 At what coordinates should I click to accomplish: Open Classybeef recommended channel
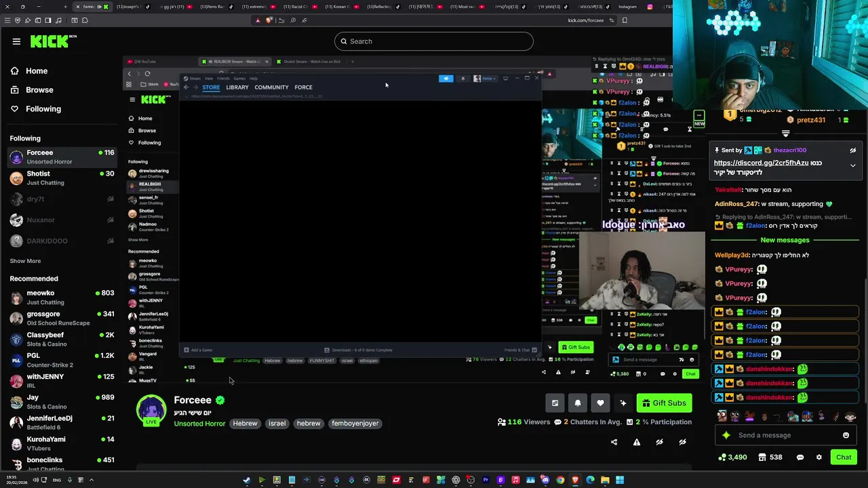[61, 340]
